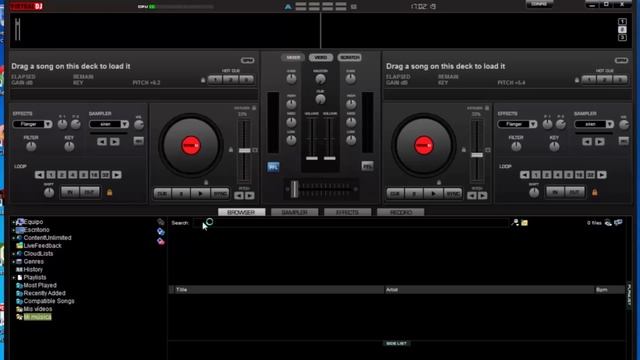Click right deck BPM tap button
This screenshot has height=360, width=640.
point(621,60)
